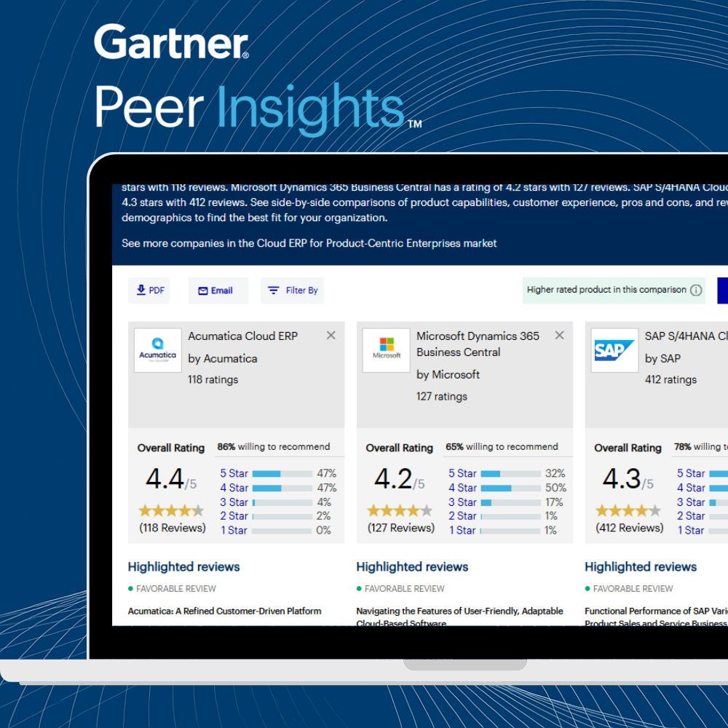Click the Email button

pyautogui.click(x=215, y=290)
